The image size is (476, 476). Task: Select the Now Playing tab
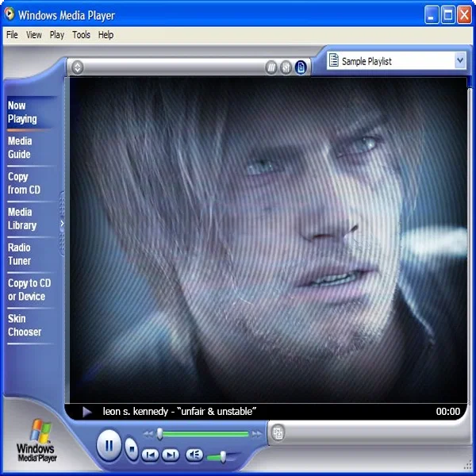pyautogui.click(x=30, y=113)
